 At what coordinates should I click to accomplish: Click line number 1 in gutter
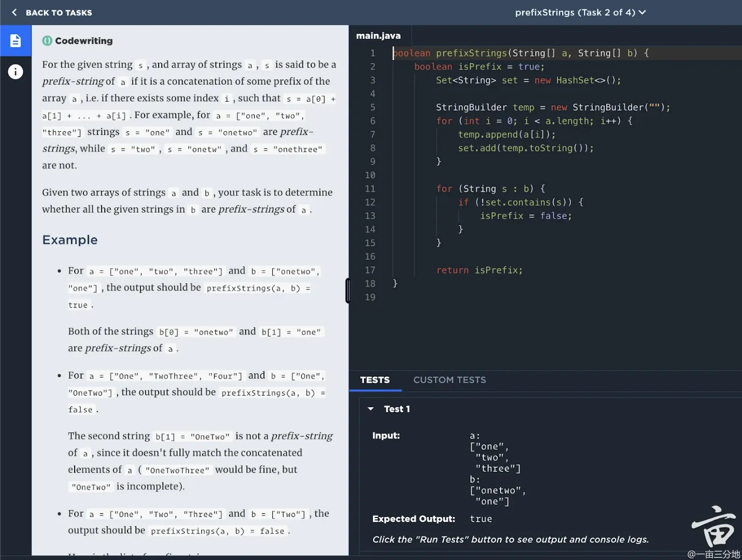(x=372, y=53)
